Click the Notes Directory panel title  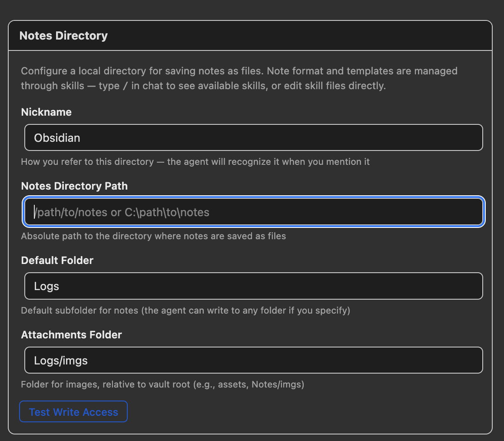[63, 36]
